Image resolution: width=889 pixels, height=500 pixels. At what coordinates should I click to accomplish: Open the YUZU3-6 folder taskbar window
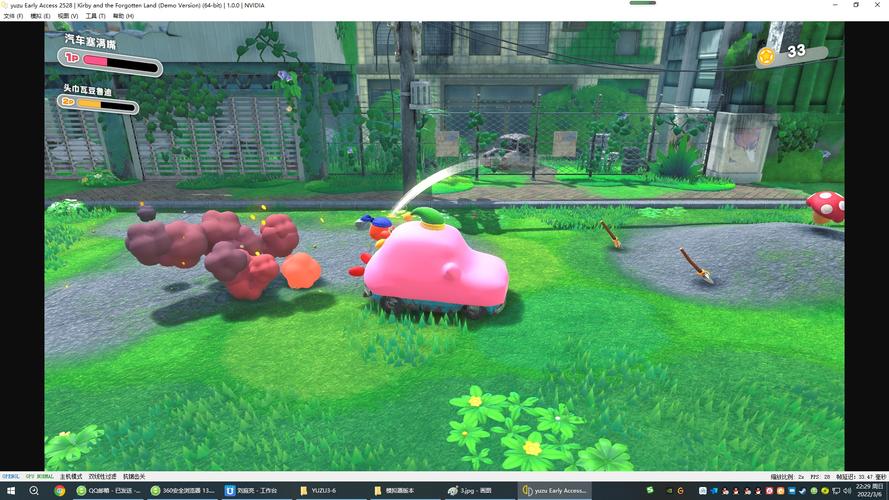coord(330,490)
